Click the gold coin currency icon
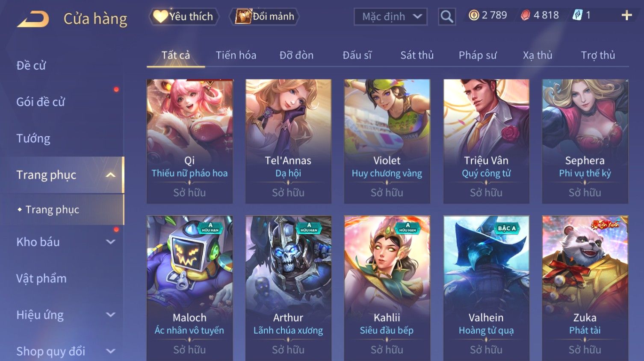 (474, 15)
